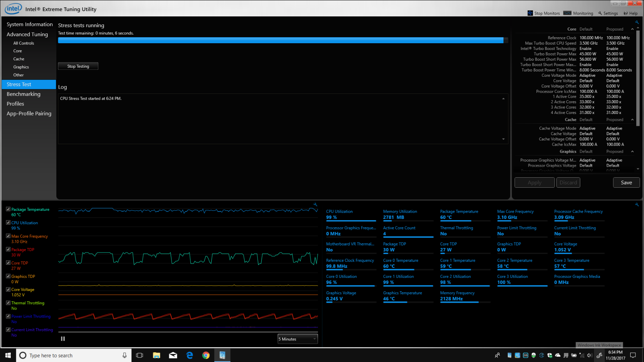Open Windows Defender tray icon

pos(550,355)
